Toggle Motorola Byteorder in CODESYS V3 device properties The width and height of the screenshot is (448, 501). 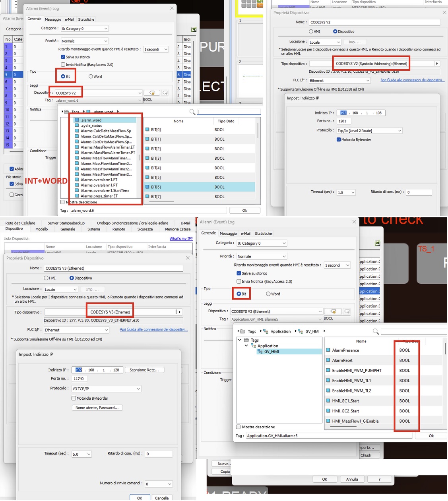74,398
